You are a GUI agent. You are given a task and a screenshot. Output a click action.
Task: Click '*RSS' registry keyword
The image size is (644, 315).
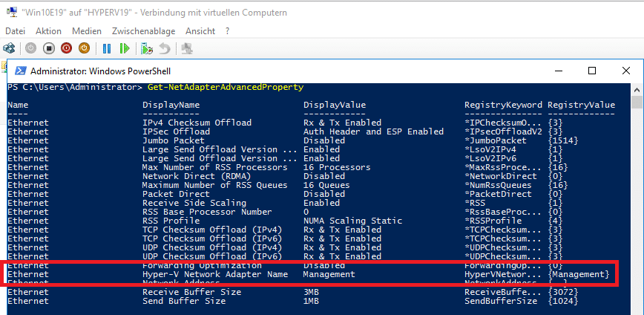(x=474, y=203)
